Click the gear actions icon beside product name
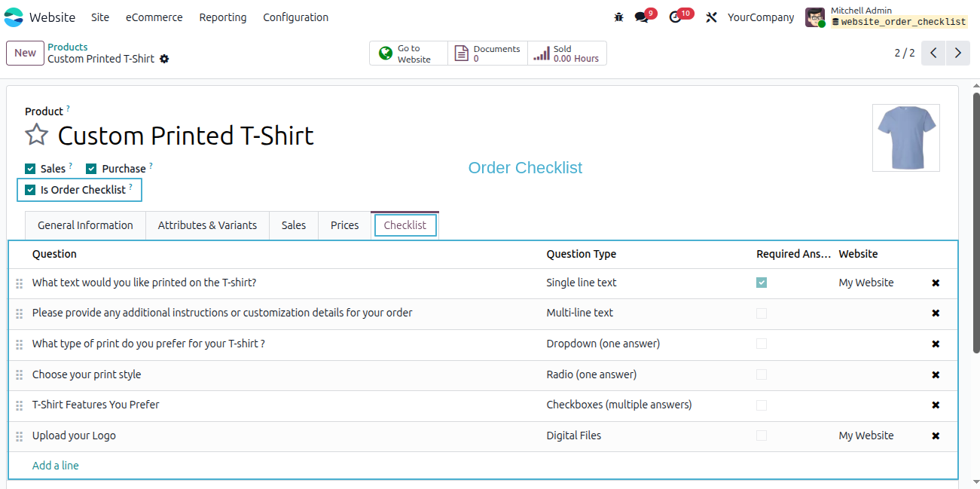This screenshot has height=489, width=980. [x=164, y=59]
